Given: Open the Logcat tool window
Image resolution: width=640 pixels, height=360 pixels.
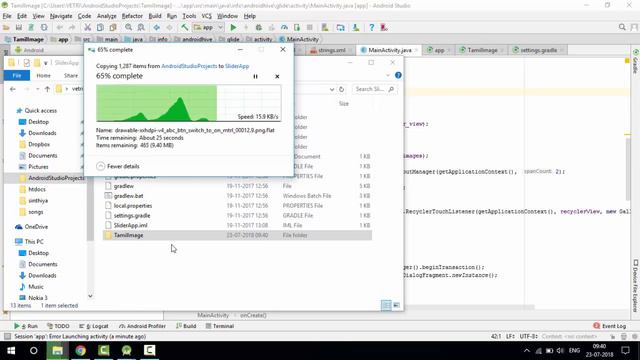Looking at the screenshot, I should point(94,326).
